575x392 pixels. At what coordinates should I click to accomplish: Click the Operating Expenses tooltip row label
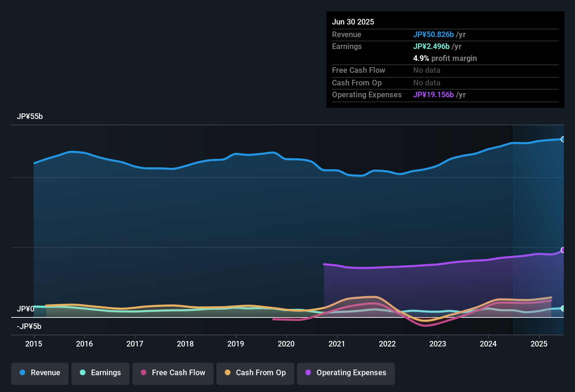point(367,94)
